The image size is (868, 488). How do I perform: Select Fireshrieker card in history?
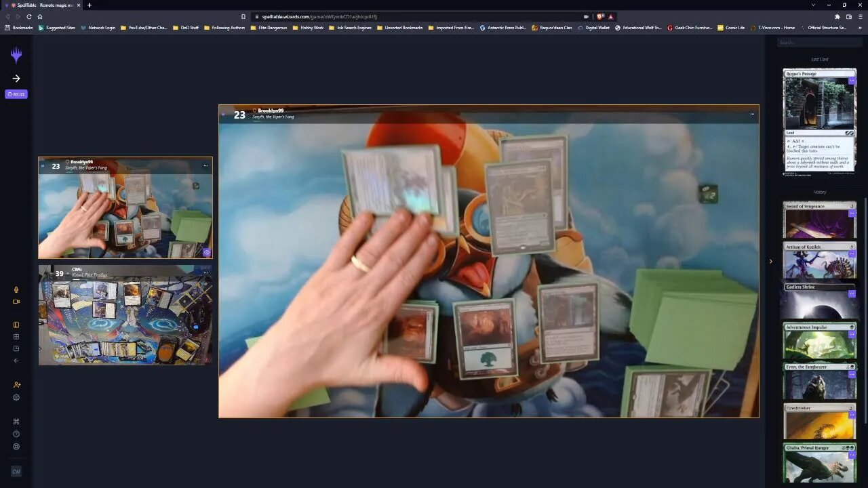[820, 422]
